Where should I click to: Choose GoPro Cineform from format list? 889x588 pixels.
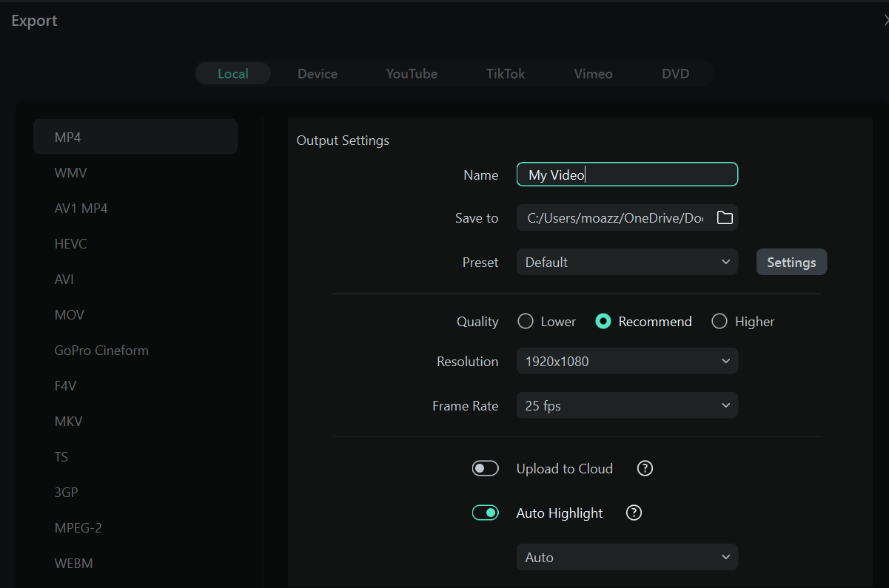pyautogui.click(x=101, y=350)
